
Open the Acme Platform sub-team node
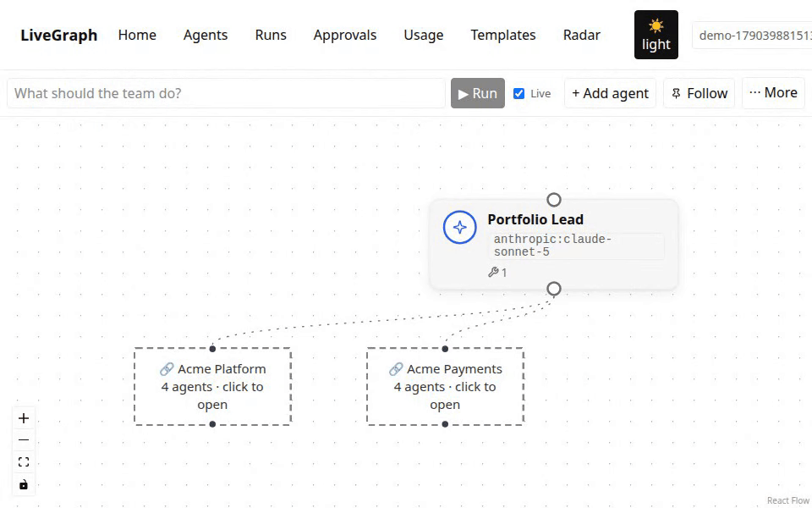212,387
